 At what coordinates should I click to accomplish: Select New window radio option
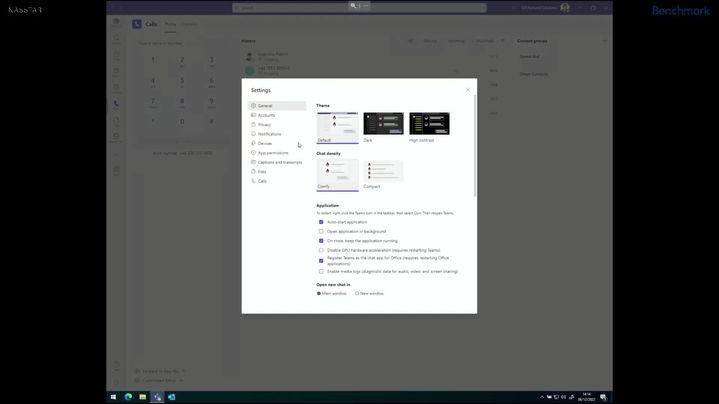[357, 293]
